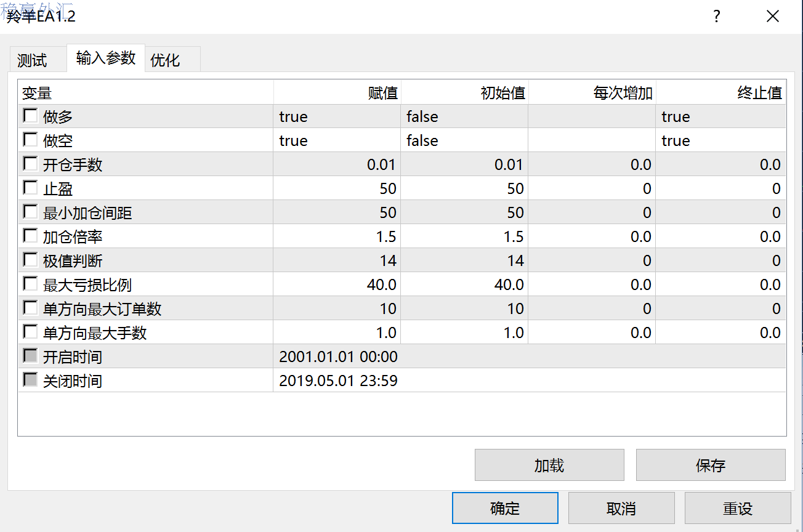Select the 止盈 赋值 cell 50
This screenshot has width=803, height=532.
click(x=337, y=188)
